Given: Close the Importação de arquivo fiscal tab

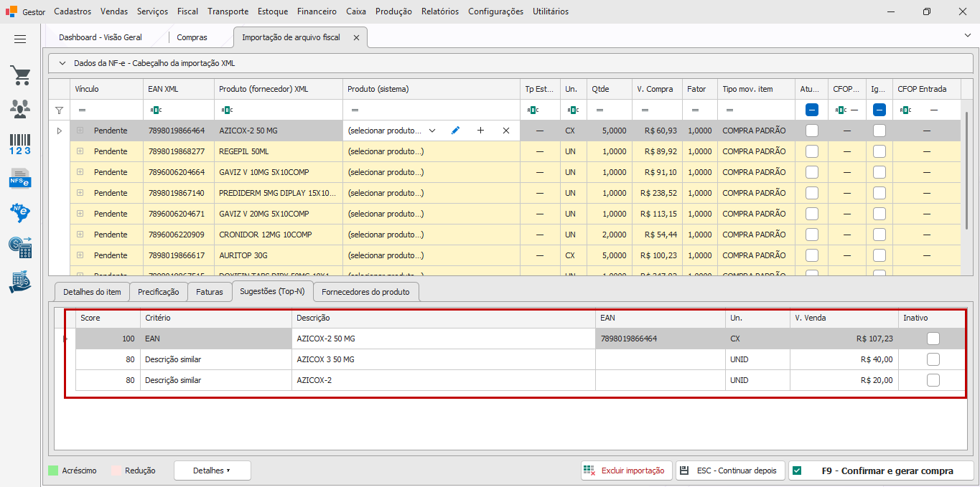Looking at the screenshot, I should [356, 37].
